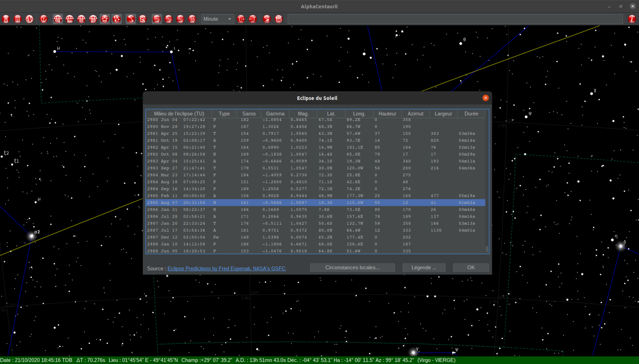
Task: Select the equatorial grid (eq) toolbar icon
Action: point(58,19)
